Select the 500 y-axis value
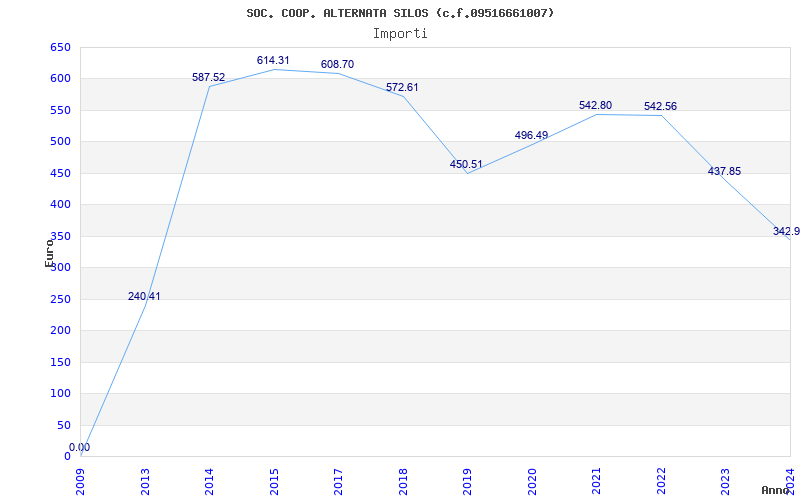The width and height of the screenshot is (800, 500). pos(60,141)
